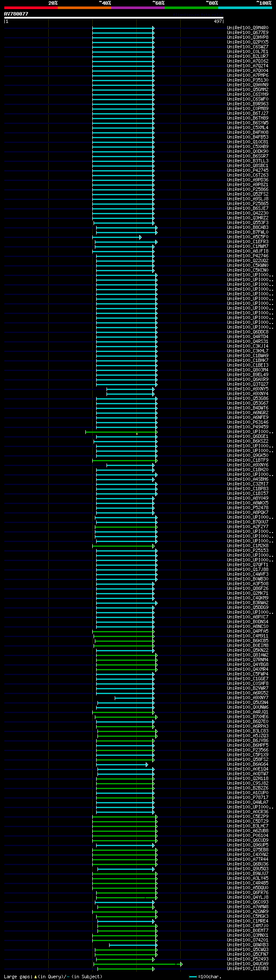Open hit UniRef100_P78717
This screenshot has height=980, width=276.
click(x=248, y=798)
